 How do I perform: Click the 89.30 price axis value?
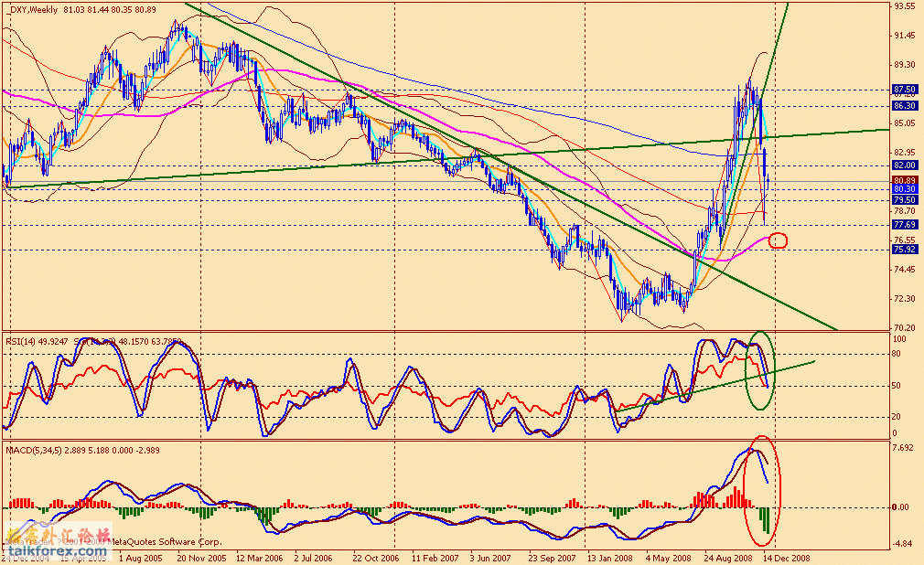coord(905,65)
